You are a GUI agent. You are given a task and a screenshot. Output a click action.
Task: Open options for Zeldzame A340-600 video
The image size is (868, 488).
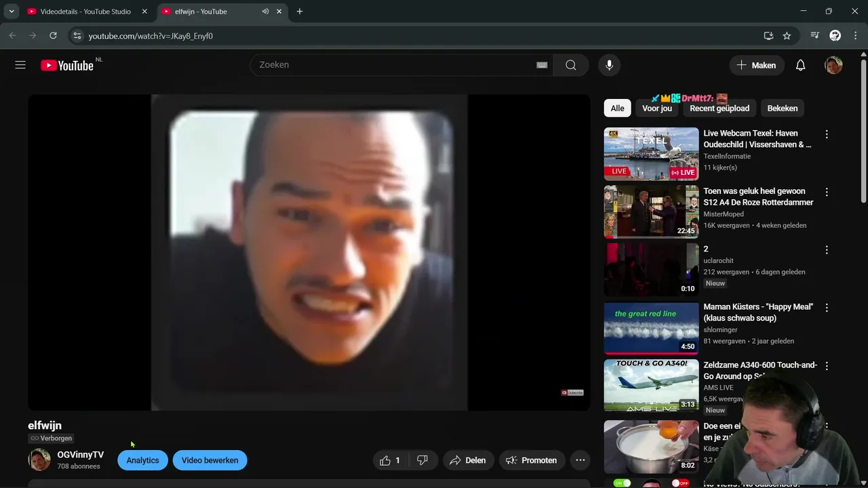coord(826,366)
